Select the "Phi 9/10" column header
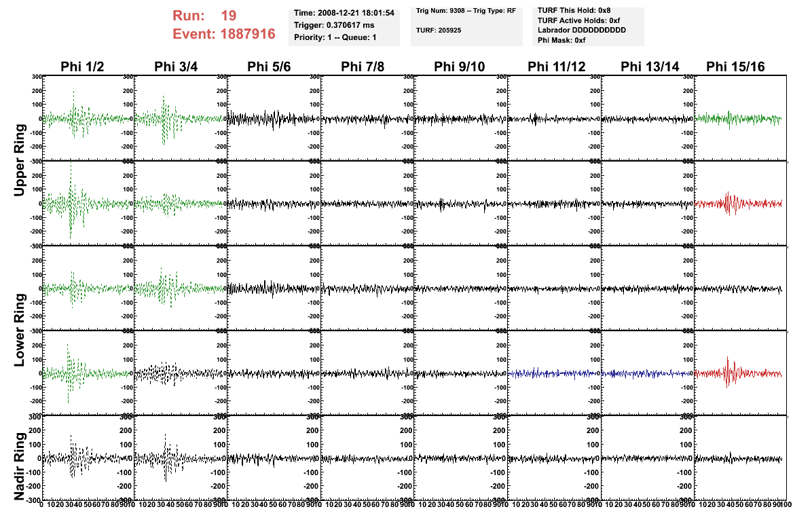Viewport: 812px width, 524px height. [x=460, y=67]
